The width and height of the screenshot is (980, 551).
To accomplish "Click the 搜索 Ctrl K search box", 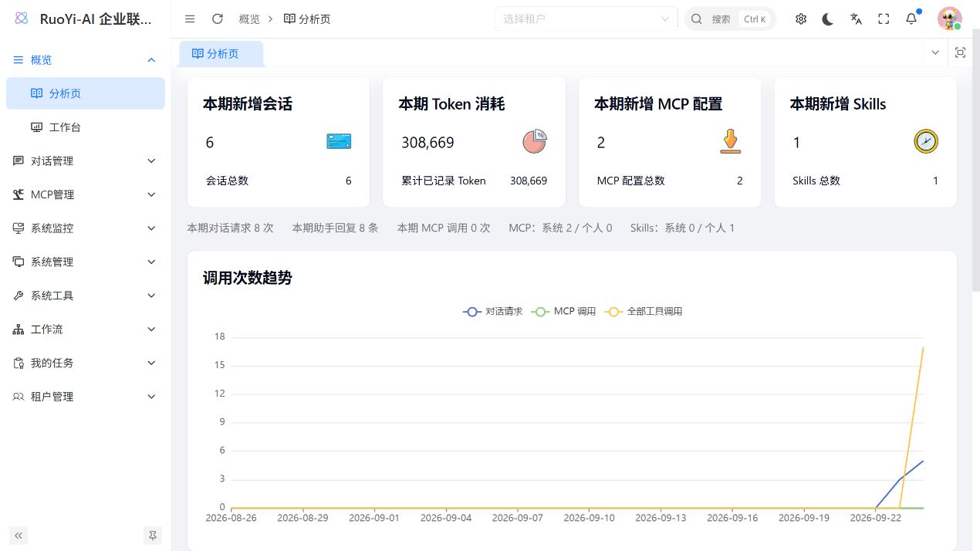I will (x=730, y=19).
